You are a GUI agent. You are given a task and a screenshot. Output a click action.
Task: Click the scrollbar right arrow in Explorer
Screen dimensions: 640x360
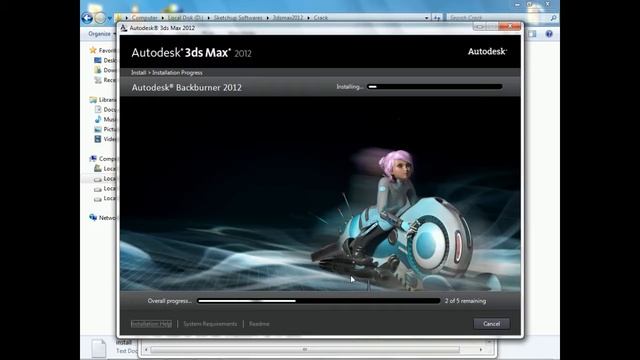pos(481,350)
